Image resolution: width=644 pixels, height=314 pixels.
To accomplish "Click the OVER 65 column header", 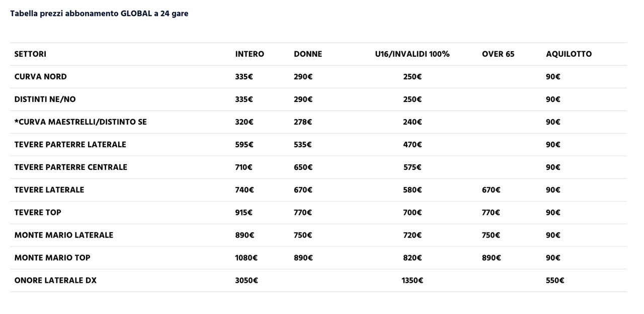I will coord(498,54).
